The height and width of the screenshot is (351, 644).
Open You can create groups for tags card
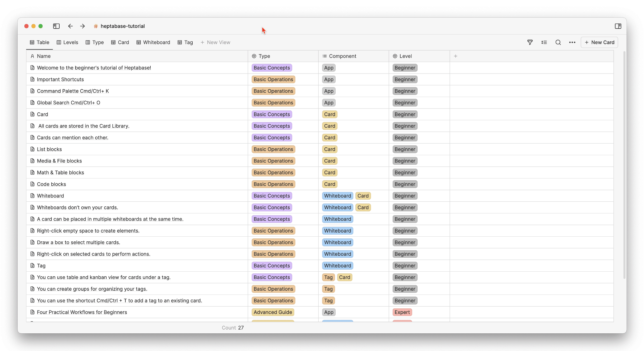pyautogui.click(x=92, y=289)
